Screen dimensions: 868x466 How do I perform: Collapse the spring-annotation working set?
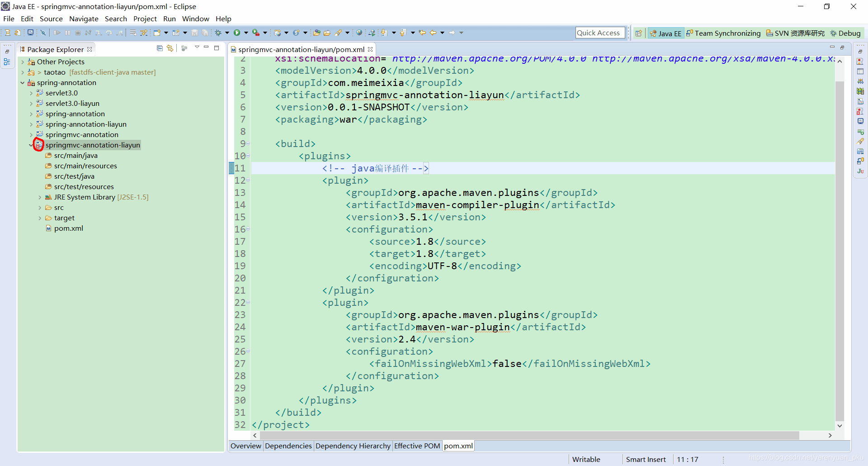coord(23,83)
